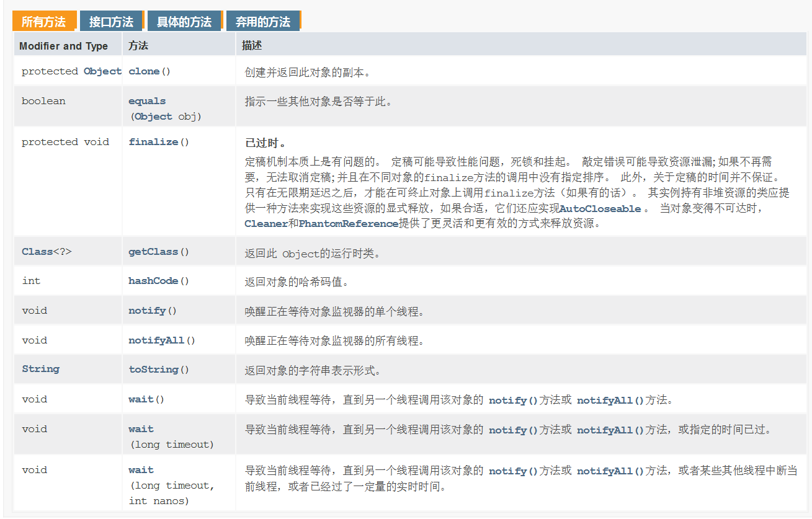Open the wait link above (long timeout, int nanos)
This screenshot has width=812, height=519.
141,470
